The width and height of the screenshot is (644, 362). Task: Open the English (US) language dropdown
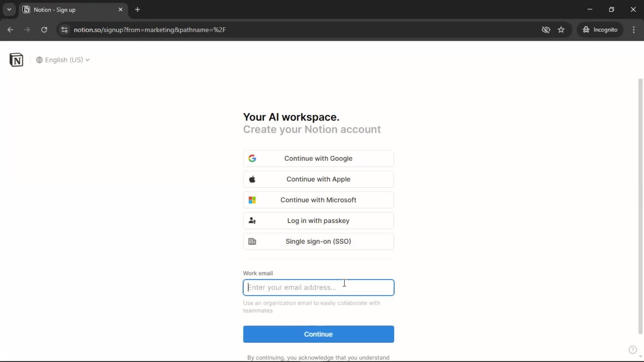[x=63, y=60]
